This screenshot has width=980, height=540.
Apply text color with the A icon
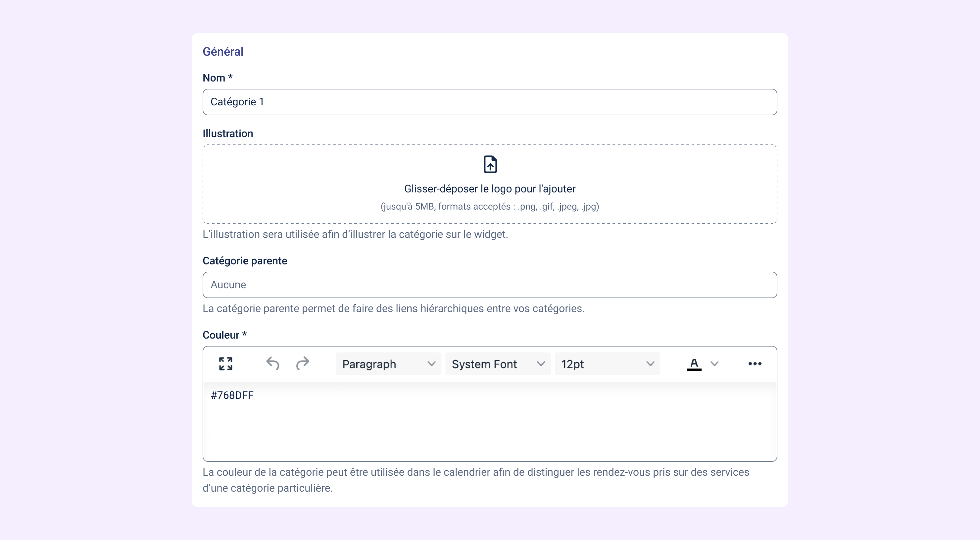[x=694, y=364]
